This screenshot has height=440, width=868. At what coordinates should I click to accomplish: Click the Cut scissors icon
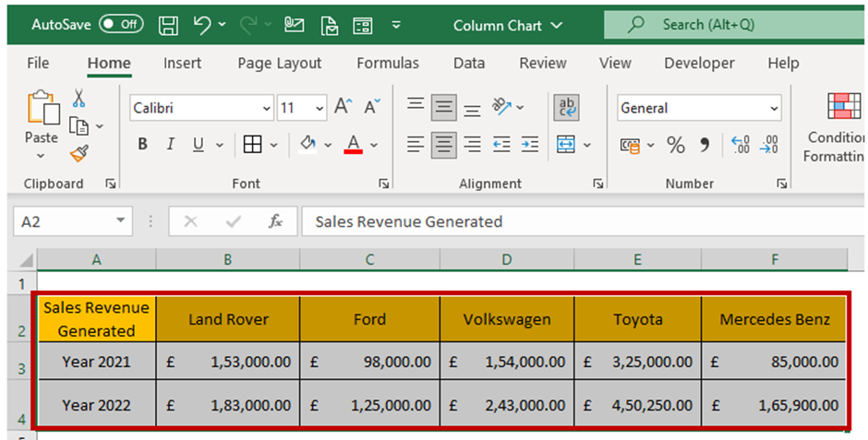point(78,99)
